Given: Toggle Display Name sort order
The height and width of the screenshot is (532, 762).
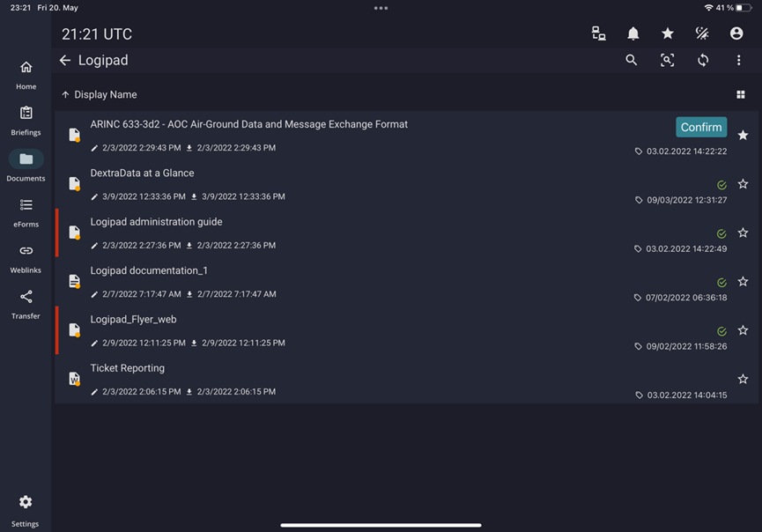Looking at the screenshot, I should click(x=100, y=95).
